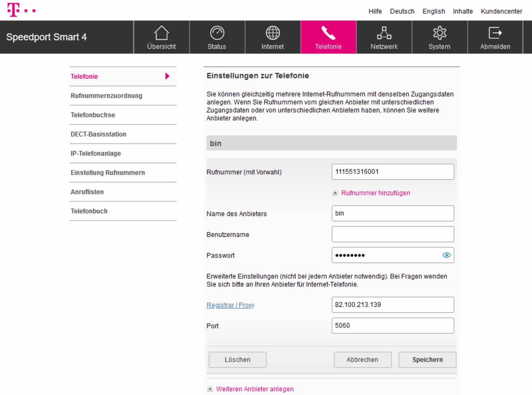The height and width of the screenshot is (395, 532).
Task: Click the Passwort field
Action: tap(393, 255)
